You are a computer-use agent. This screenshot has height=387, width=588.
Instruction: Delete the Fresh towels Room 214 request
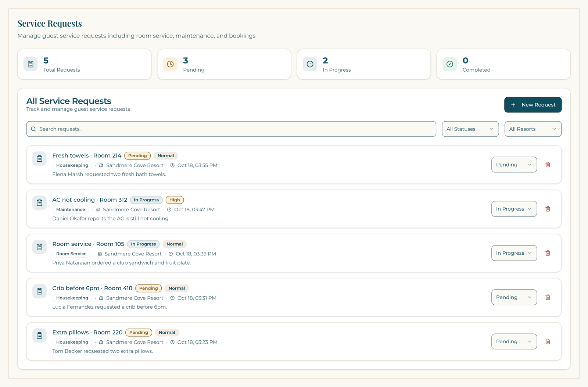[x=548, y=165]
